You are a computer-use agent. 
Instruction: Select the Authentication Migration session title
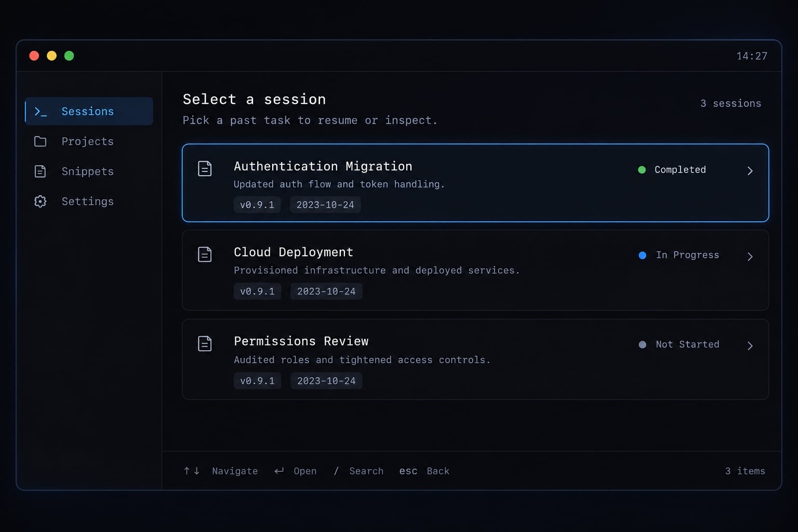pos(323,166)
